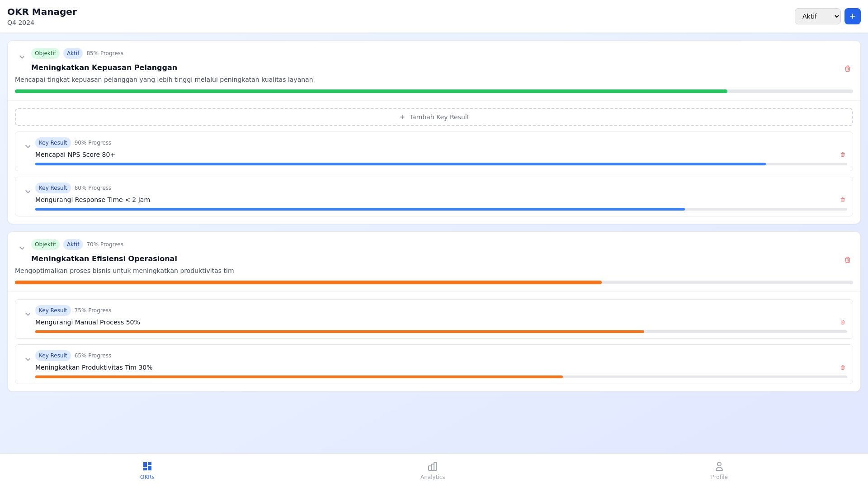
Task: Click the Mencapai NPS Score 80+ text
Action: (75, 155)
